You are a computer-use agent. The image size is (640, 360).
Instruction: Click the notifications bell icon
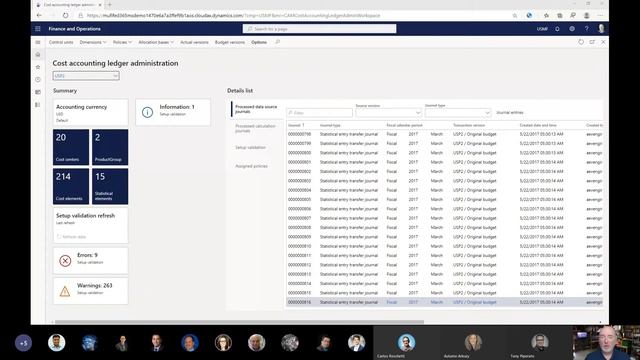(x=557, y=29)
